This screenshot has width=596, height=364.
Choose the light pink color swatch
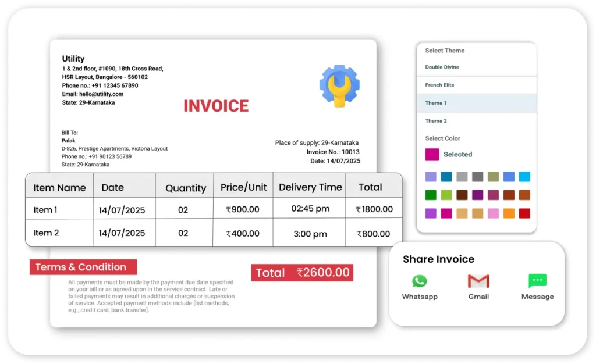pos(493,213)
